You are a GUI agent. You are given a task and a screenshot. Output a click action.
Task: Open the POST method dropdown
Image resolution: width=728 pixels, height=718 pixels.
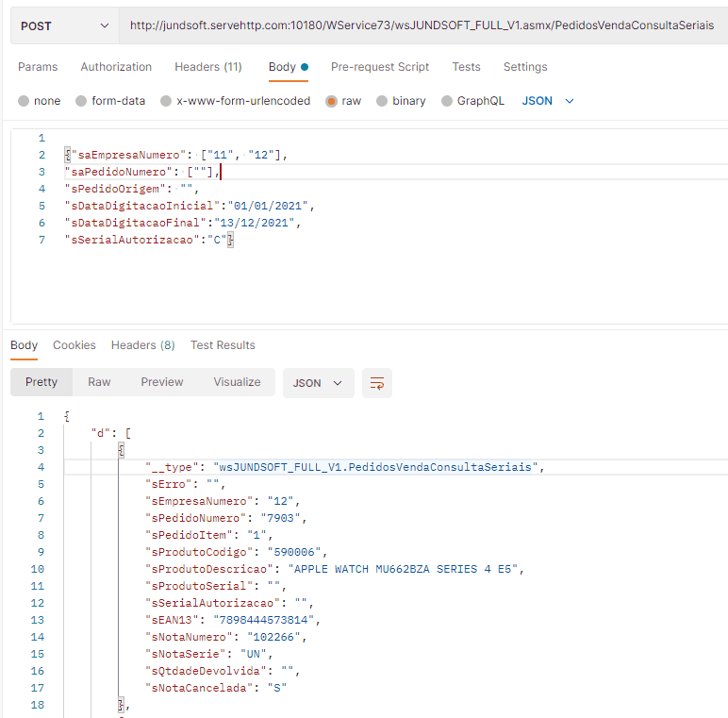click(64, 25)
